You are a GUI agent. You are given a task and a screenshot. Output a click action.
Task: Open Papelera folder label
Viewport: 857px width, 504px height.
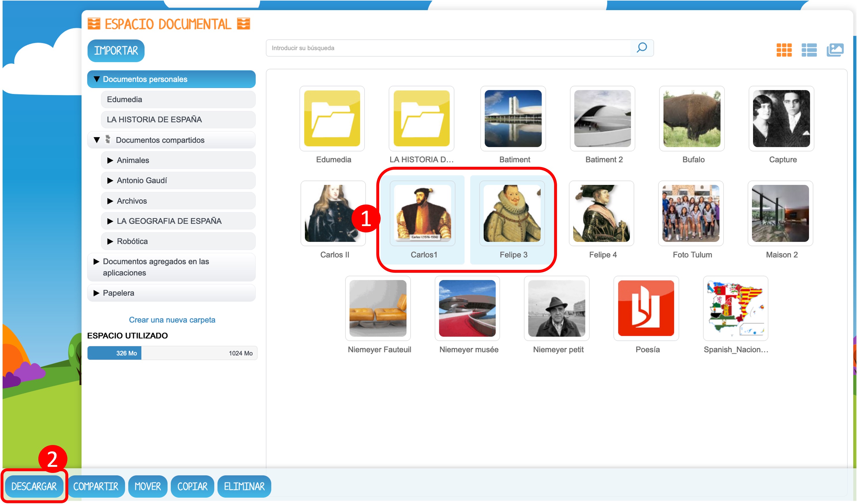click(x=118, y=293)
